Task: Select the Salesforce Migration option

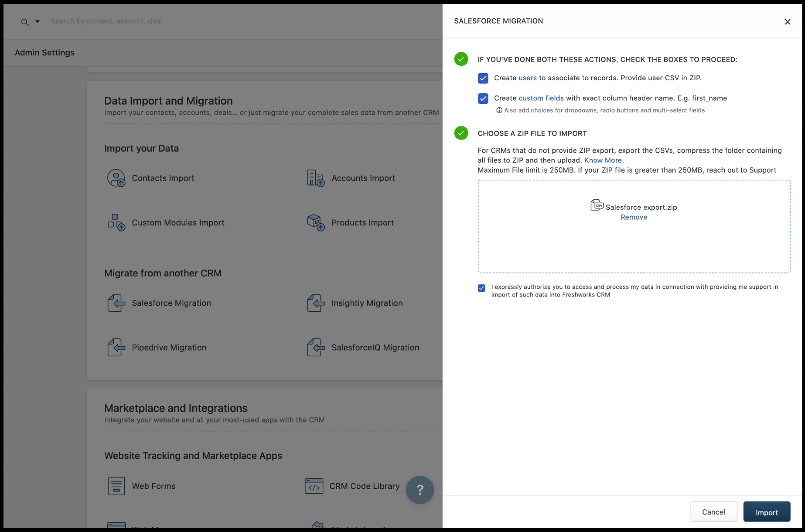Action: pos(171,303)
